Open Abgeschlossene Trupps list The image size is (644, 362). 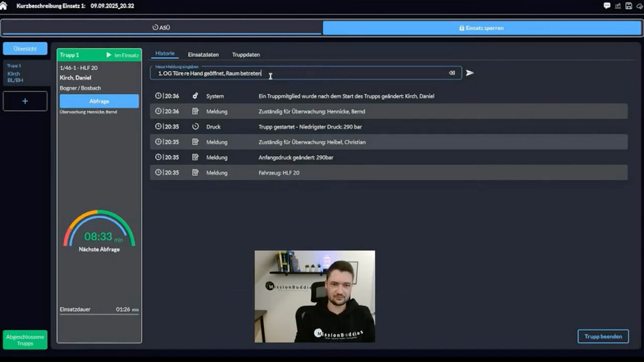tap(25, 340)
